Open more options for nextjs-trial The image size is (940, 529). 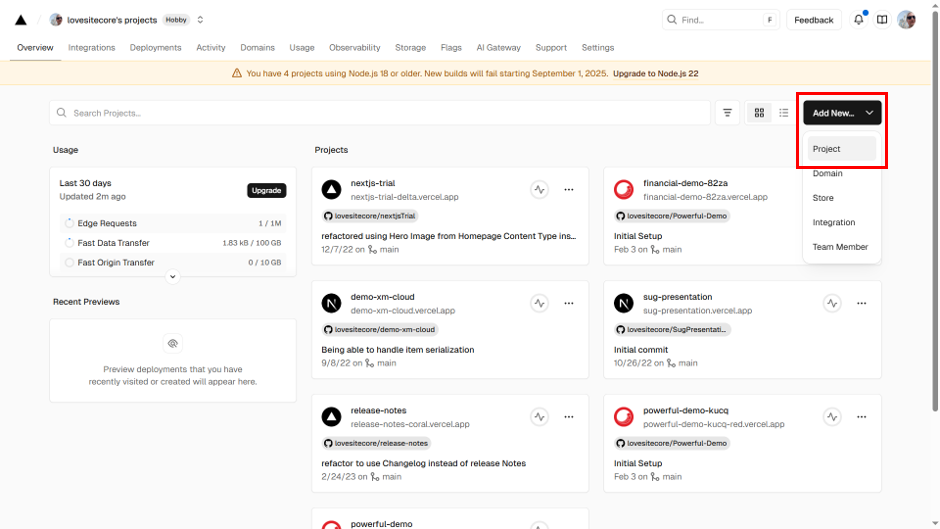coord(569,190)
